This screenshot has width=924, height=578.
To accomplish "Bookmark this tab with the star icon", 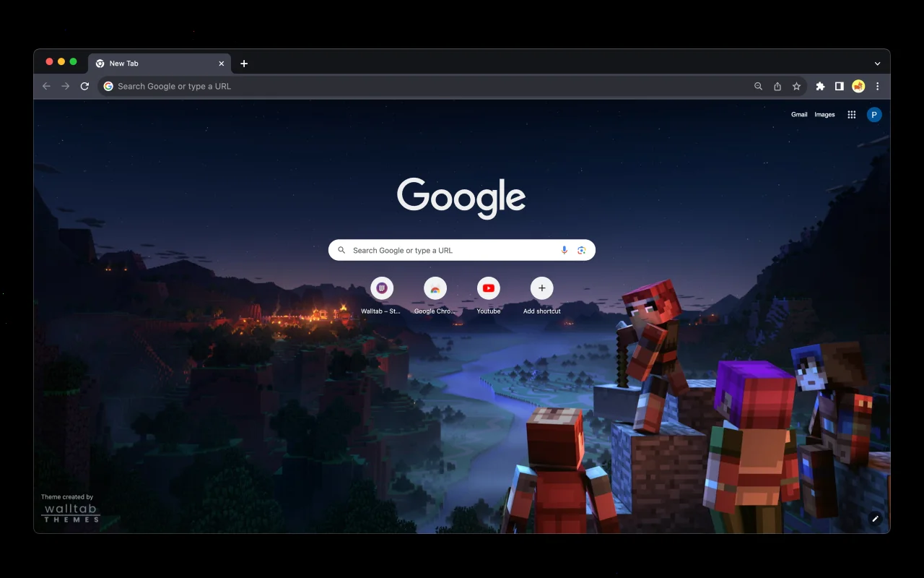I will 796,86.
